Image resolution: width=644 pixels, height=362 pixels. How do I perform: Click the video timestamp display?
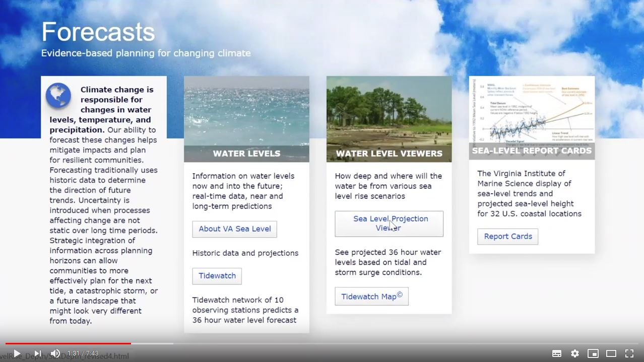click(83, 353)
